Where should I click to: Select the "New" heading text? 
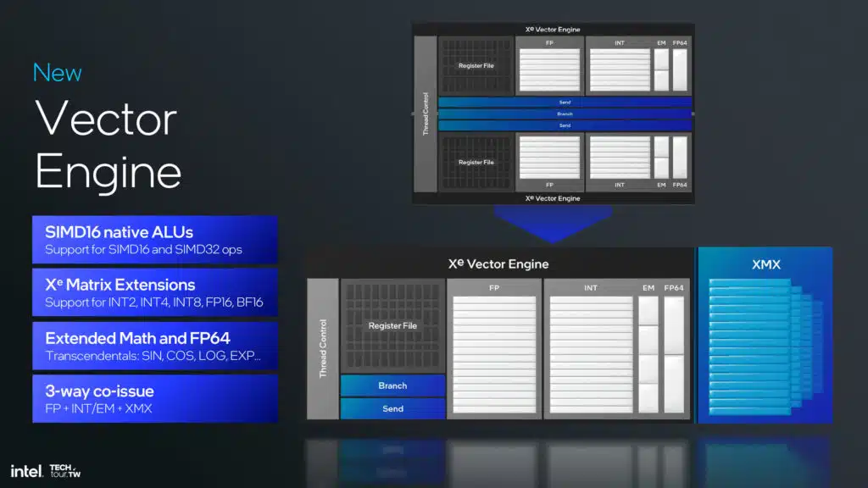click(x=57, y=73)
